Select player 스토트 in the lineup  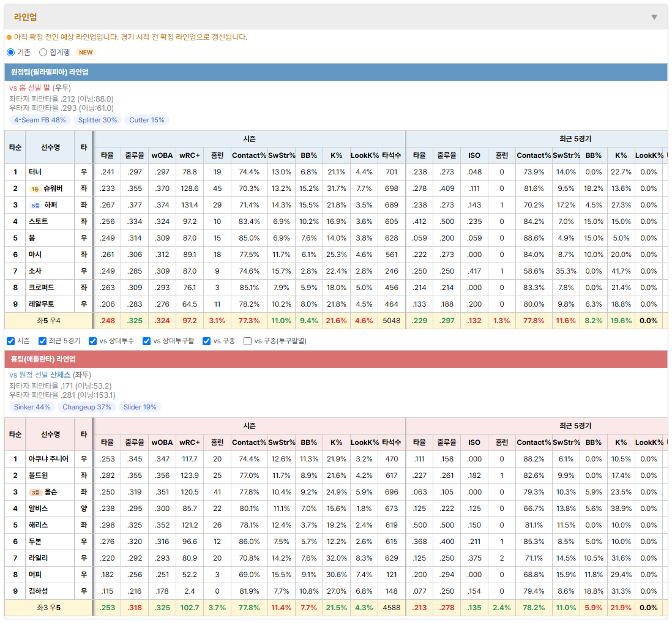[38, 222]
